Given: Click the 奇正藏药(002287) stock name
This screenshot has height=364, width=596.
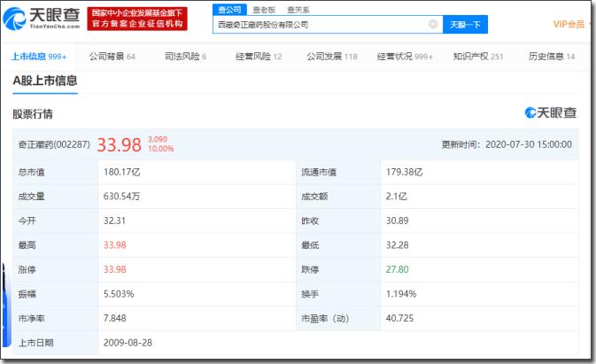Looking at the screenshot, I should [x=54, y=144].
